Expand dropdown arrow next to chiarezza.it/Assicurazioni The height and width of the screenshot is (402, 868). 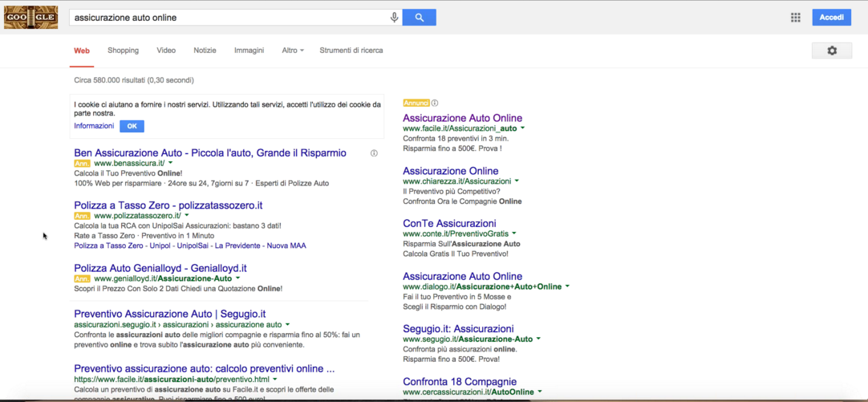517,181
